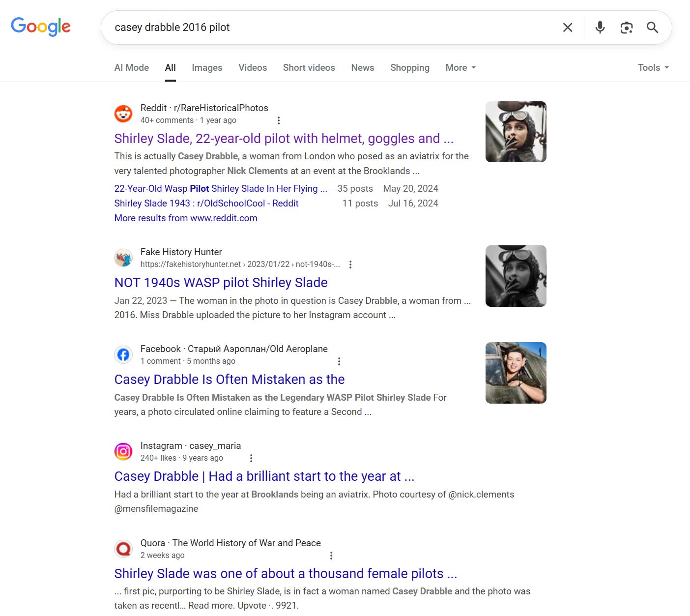Image resolution: width=690 pixels, height=616 pixels.
Task: Click the Fake History Hunter favicon
Action: pyautogui.click(x=123, y=258)
